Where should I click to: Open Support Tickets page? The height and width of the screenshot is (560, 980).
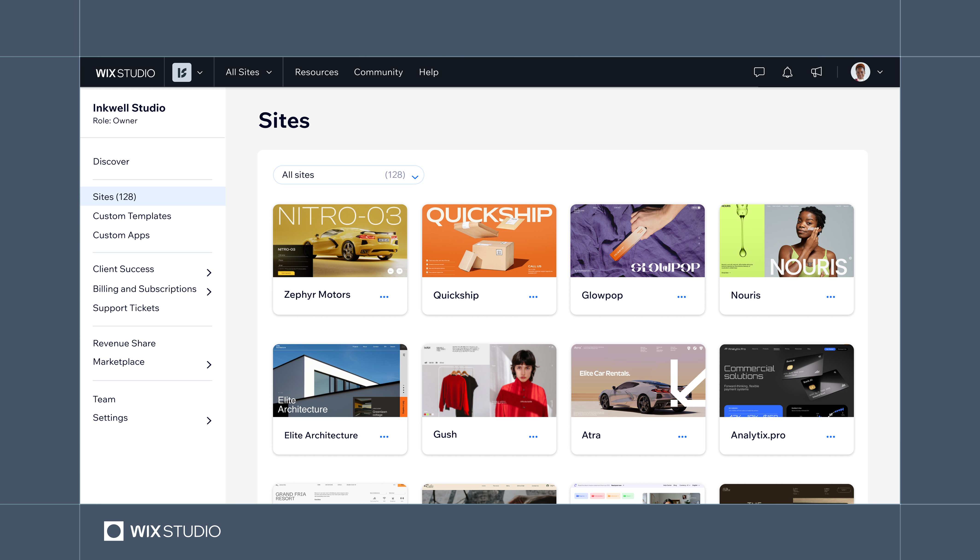tap(126, 308)
